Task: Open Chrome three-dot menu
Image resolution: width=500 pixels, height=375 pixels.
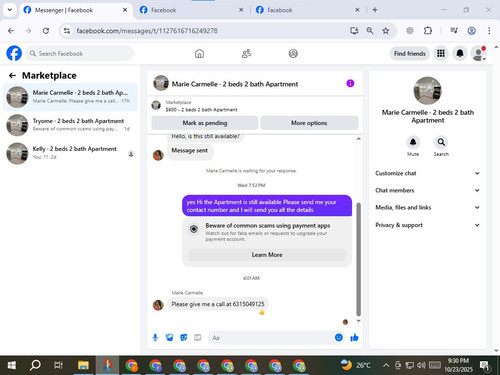Action: [489, 31]
